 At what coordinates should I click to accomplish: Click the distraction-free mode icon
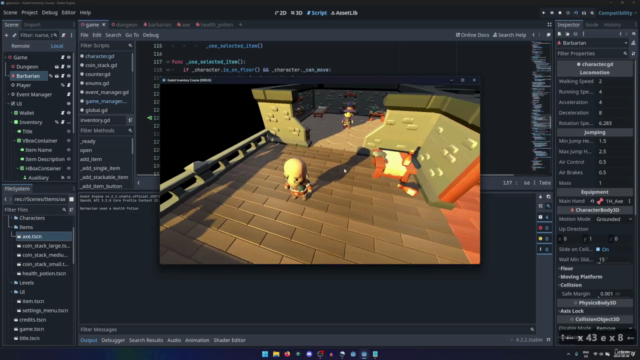coord(549,25)
